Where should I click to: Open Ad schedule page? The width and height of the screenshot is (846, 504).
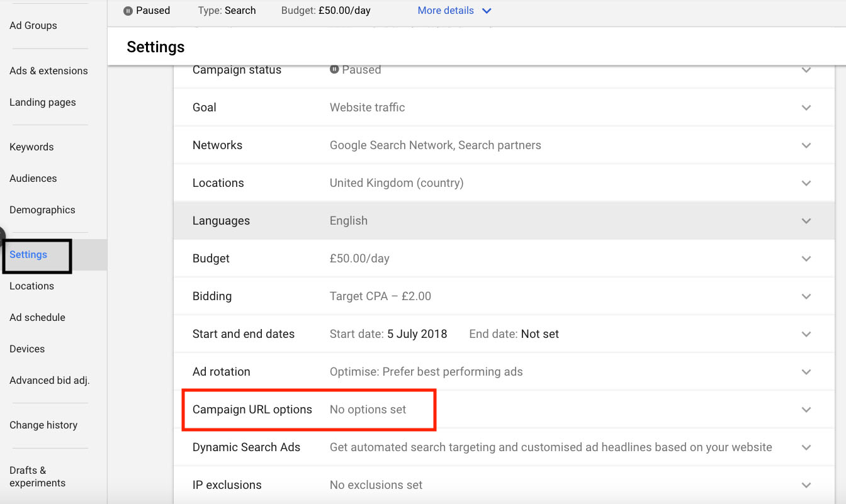(x=37, y=318)
